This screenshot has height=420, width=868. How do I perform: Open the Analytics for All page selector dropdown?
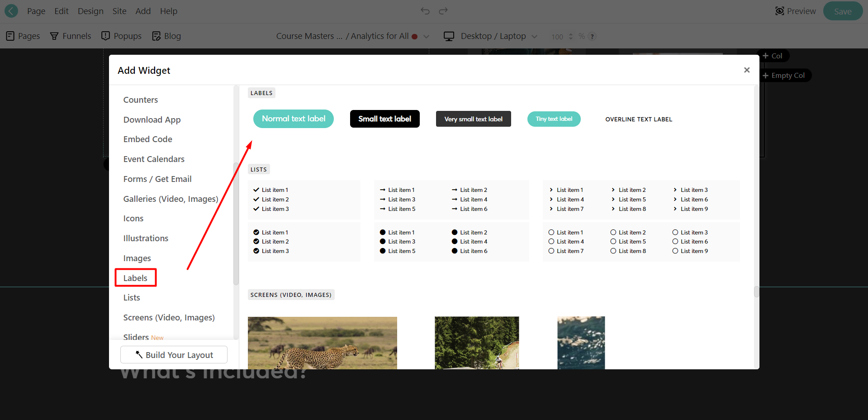(x=426, y=36)
